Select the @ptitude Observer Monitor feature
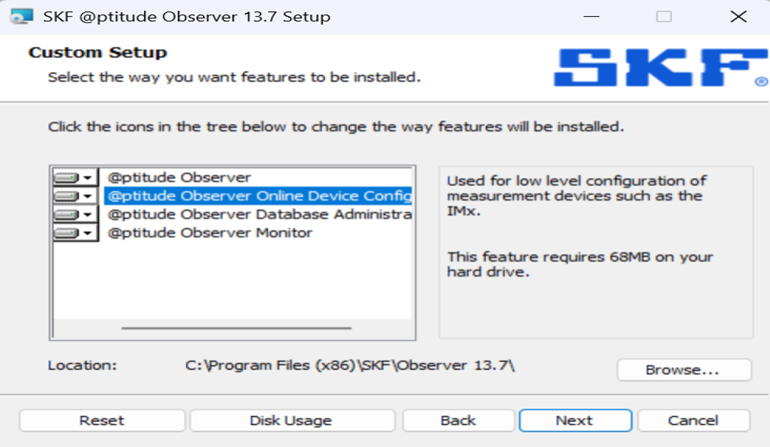Viewport: 770px width, 447px height. point(210,232)
